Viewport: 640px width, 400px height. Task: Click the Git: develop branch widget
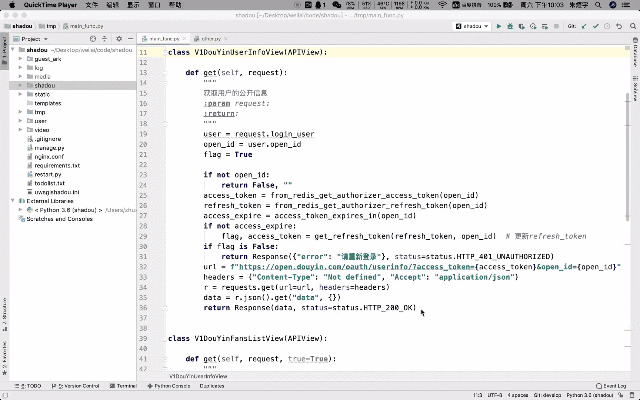[547, 395]
